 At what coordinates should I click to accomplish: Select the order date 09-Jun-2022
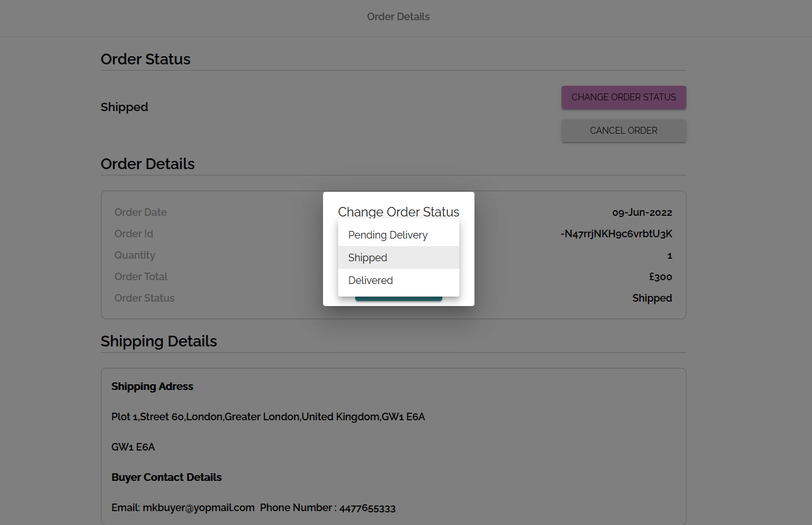pos(642,213)
